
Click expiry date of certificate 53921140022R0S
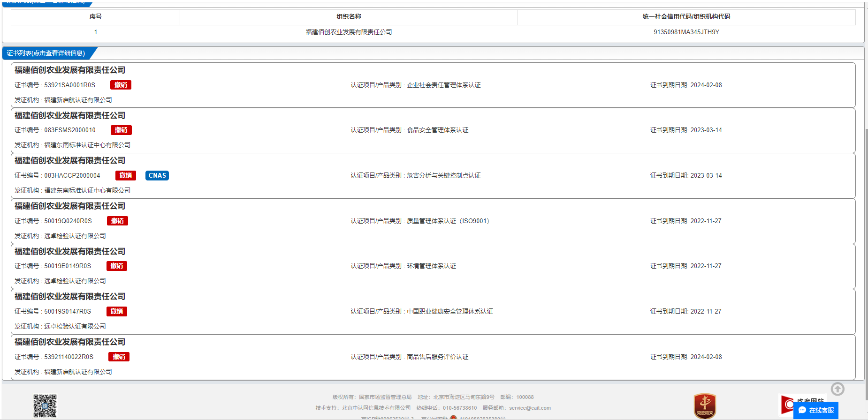pyautogui.click(x=706, y=357)
